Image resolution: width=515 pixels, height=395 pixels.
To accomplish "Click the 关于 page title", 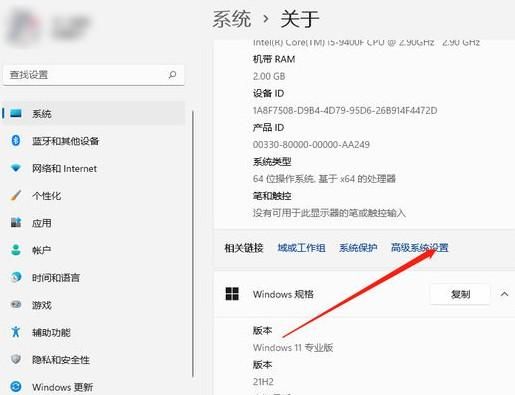I will (x=300, y=19).
